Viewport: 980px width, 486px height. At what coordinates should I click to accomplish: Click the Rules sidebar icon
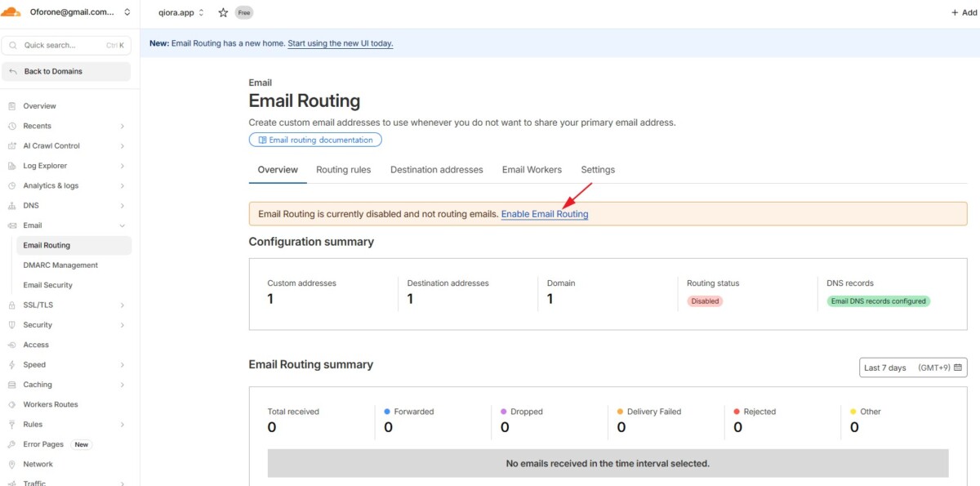[12, 424]
